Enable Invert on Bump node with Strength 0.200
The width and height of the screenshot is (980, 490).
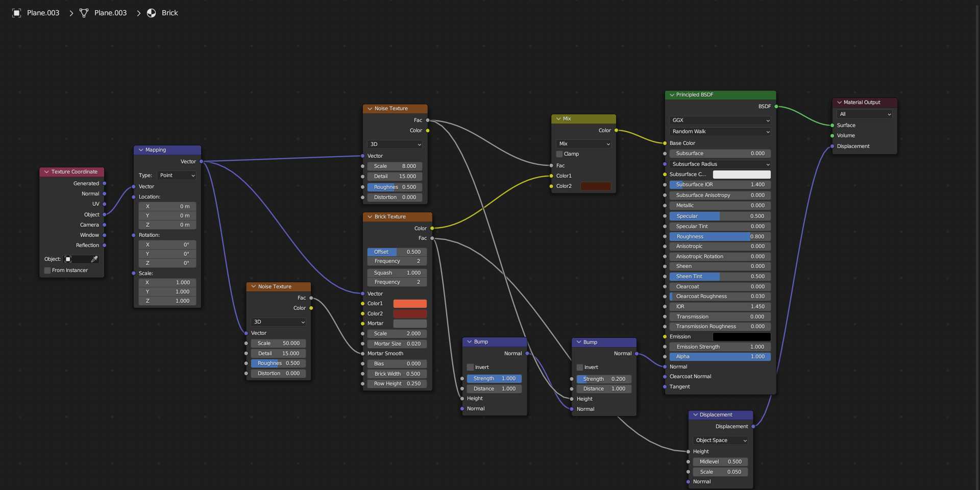(580, 367)
